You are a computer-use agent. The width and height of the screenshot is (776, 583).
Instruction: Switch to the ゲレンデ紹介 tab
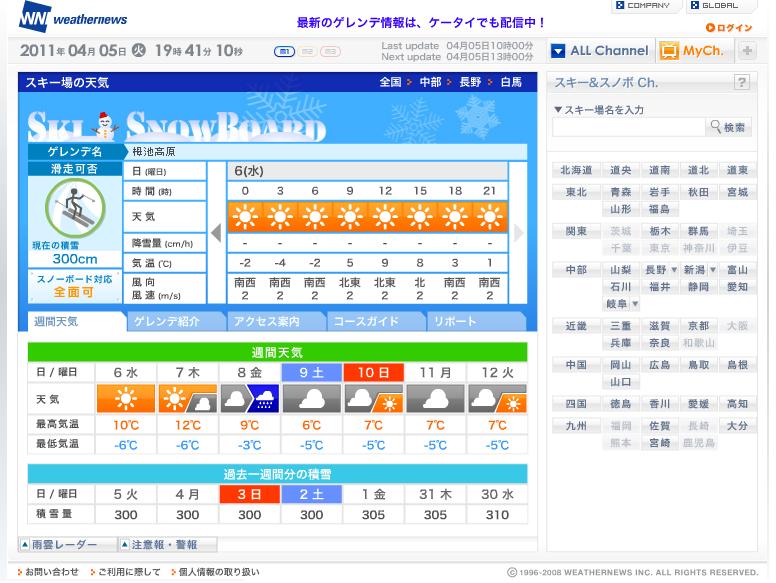(x=176, y=322)
